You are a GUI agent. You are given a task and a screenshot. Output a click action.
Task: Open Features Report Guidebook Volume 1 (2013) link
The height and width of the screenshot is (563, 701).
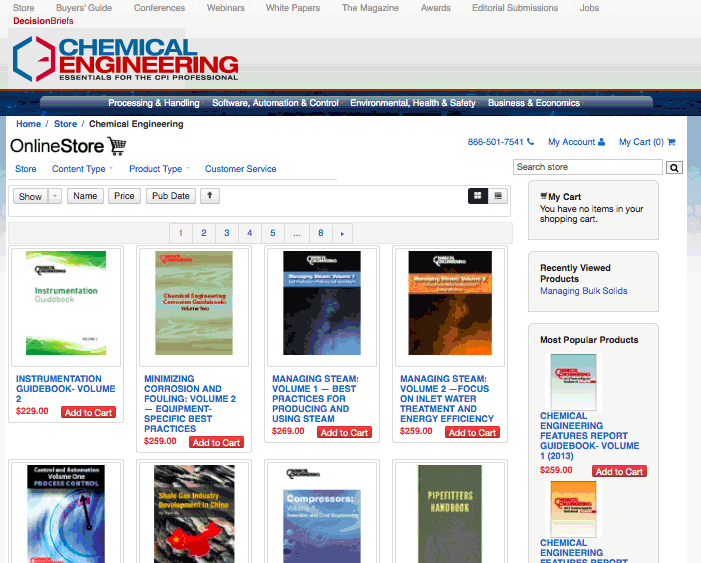[590, 436]
